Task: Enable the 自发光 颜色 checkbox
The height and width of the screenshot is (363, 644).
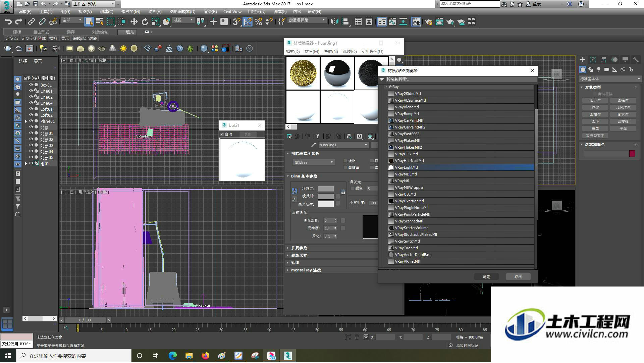Action: [x=352, y=188]
